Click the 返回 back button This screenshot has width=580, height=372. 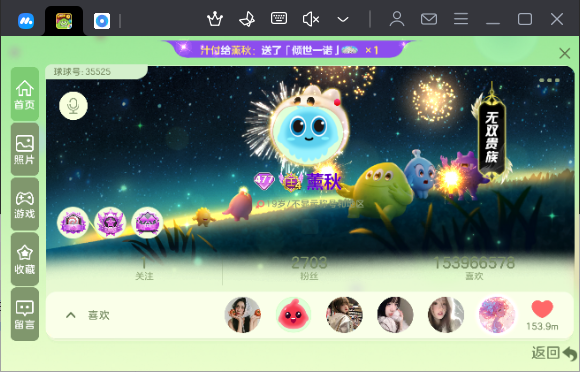(x=554, y=354)
